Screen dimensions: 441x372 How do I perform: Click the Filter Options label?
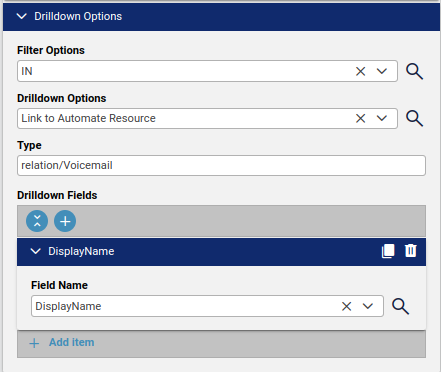(51, 50)
